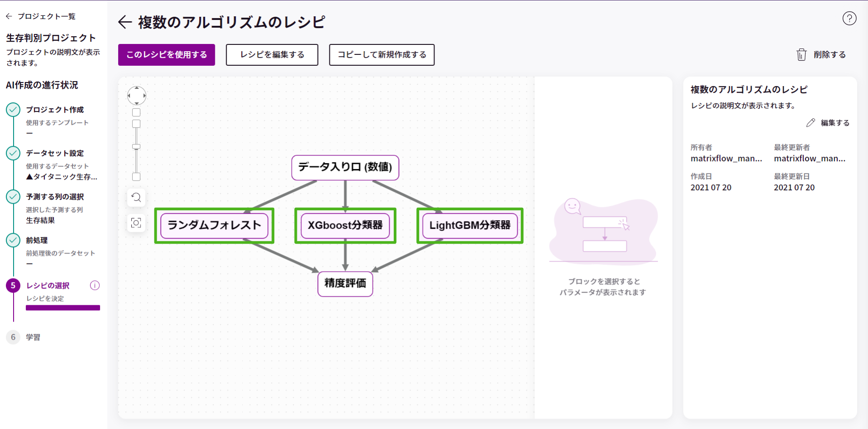868x429 pixels.
Task: Click the back arrow to プロジェクト一覧
Action: pos(9,16)
